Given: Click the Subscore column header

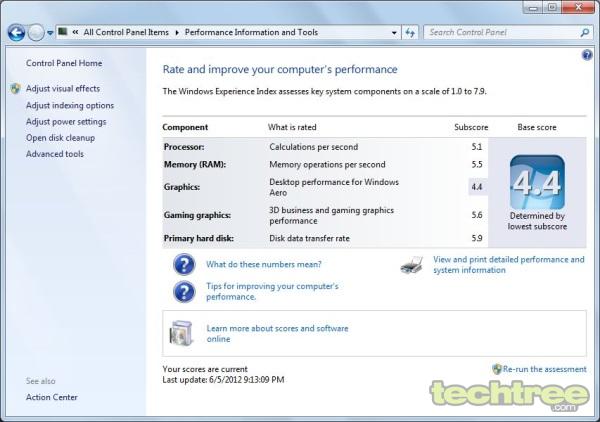Looking at the screenshot, I should tap(471, 127).
